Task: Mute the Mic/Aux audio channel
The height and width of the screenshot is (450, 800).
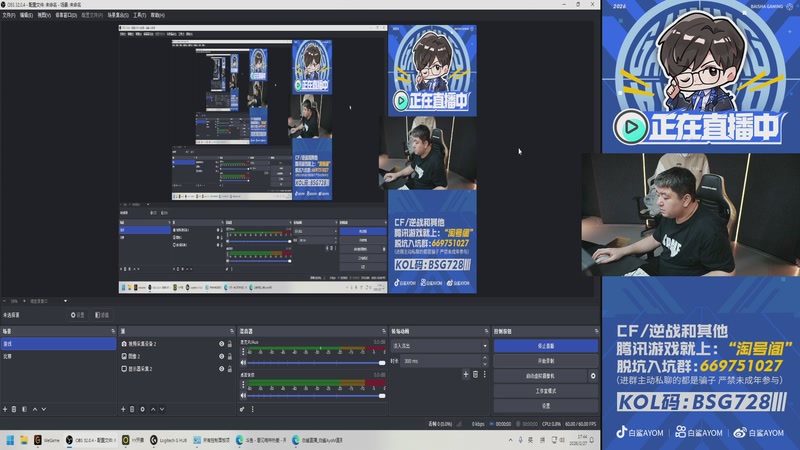Action: (x=243, y=363)
